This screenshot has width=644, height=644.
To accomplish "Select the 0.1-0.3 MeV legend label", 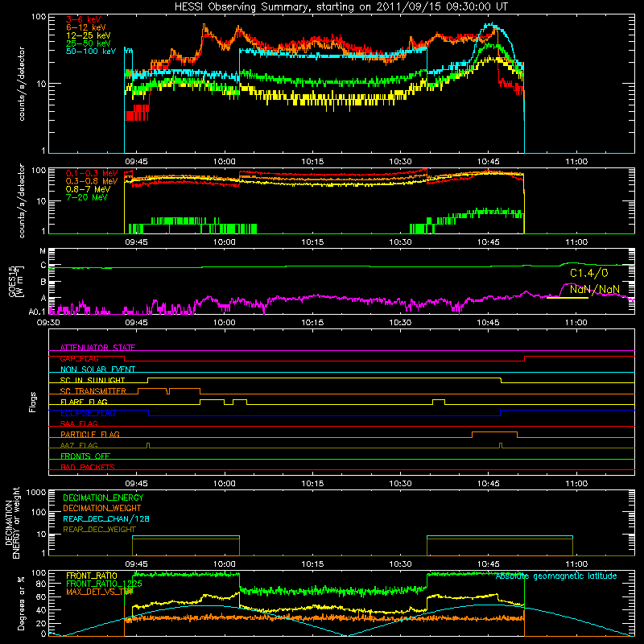I will coord(92,173).
